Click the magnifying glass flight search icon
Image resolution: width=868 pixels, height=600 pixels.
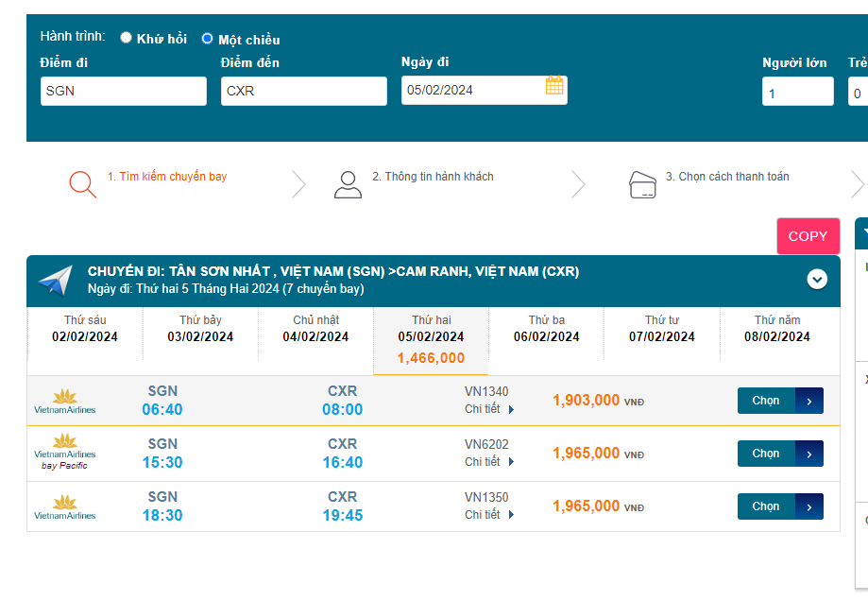82,183
